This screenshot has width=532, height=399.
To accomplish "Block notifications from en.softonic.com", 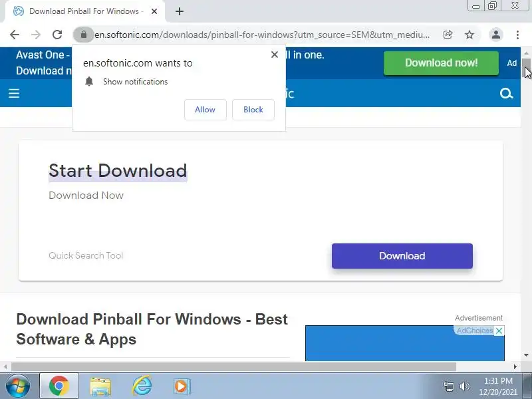I will [253, 110].
